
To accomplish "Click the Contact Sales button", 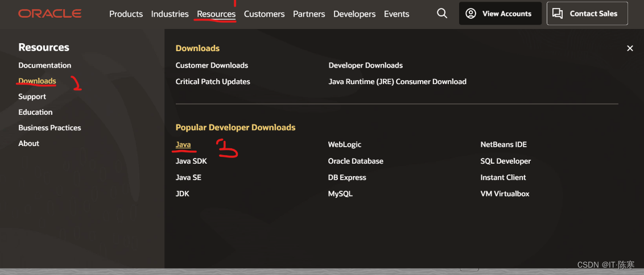I will [x=587, y=14].
